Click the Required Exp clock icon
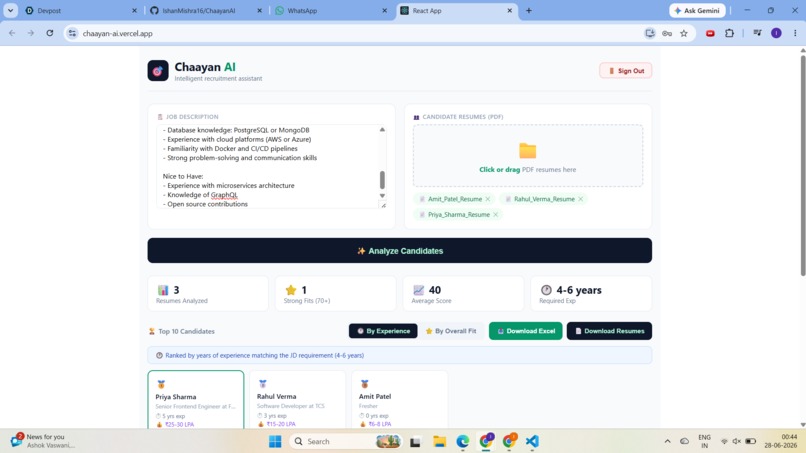 tap(546, 290)
